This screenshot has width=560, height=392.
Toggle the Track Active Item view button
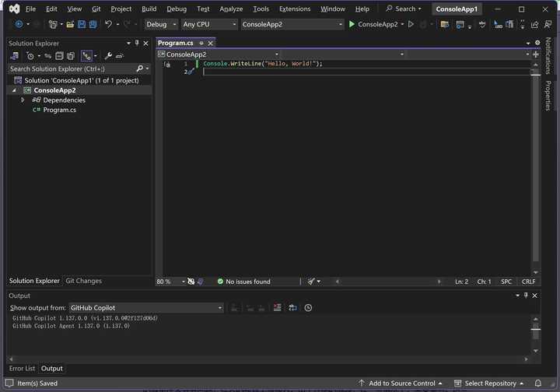[x=86, y=56]
